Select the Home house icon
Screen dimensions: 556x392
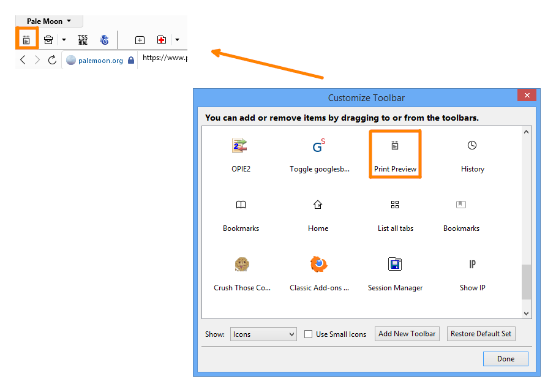318,205
